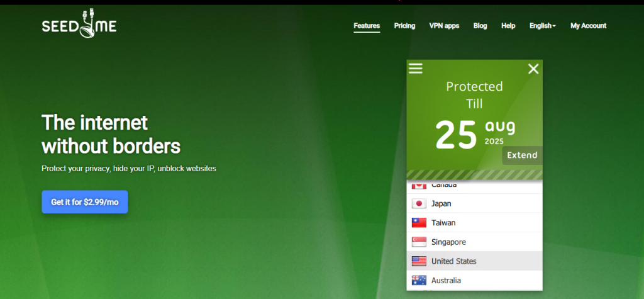Open the Seed4Me logo home link

[79, 25]
